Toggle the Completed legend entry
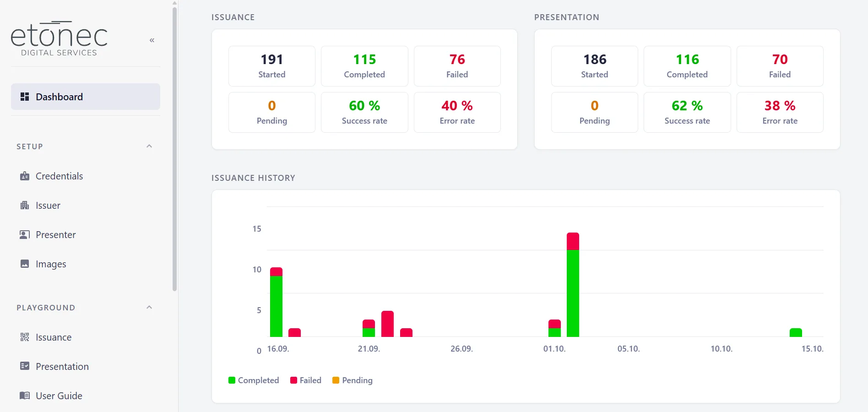 [x=254, y=380]
